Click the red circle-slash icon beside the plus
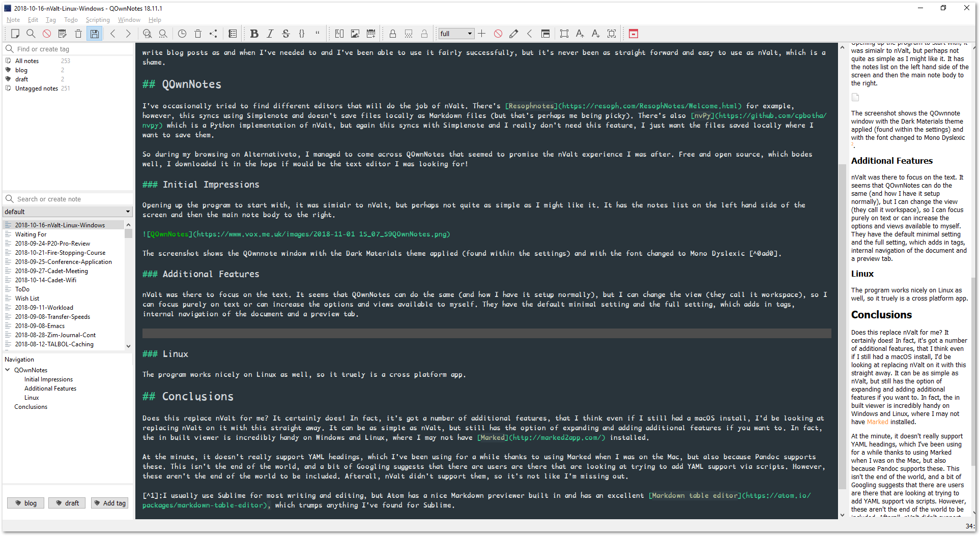 (x=498, y=34)
